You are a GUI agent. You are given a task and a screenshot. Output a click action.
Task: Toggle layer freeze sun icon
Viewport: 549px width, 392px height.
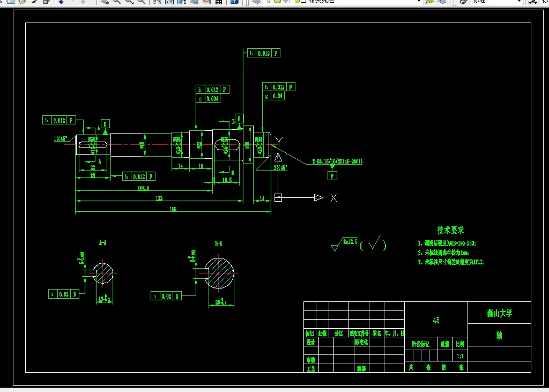[278, 2]
